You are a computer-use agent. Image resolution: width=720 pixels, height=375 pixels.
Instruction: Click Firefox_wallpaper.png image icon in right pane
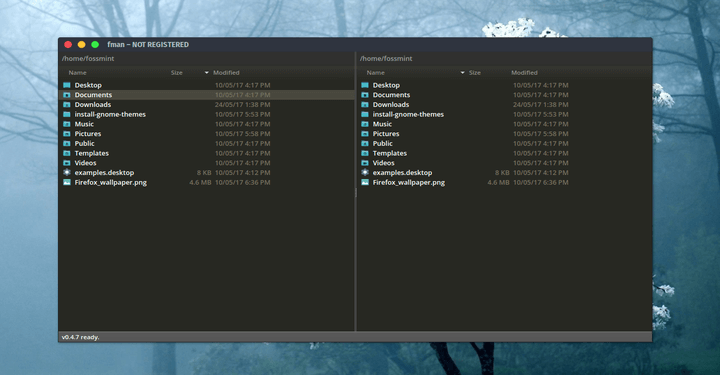coord(365,182)
